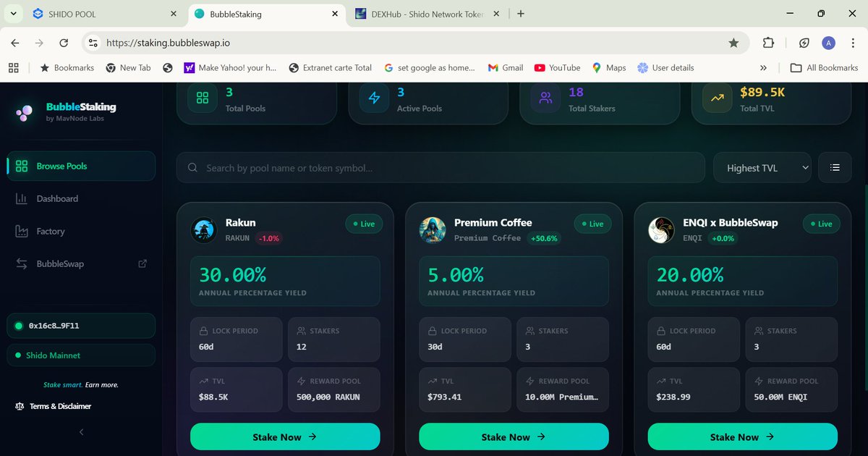Image resolution: width=868 pixels, height=456 pixels.
Task: Click the external-link icon beside BubbleSwap
Action: (142, 263)
